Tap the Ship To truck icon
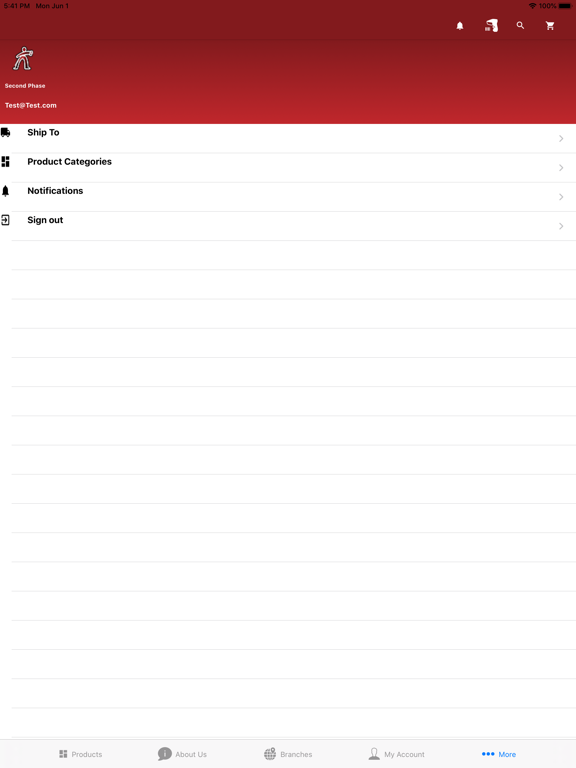 [5, 132]
